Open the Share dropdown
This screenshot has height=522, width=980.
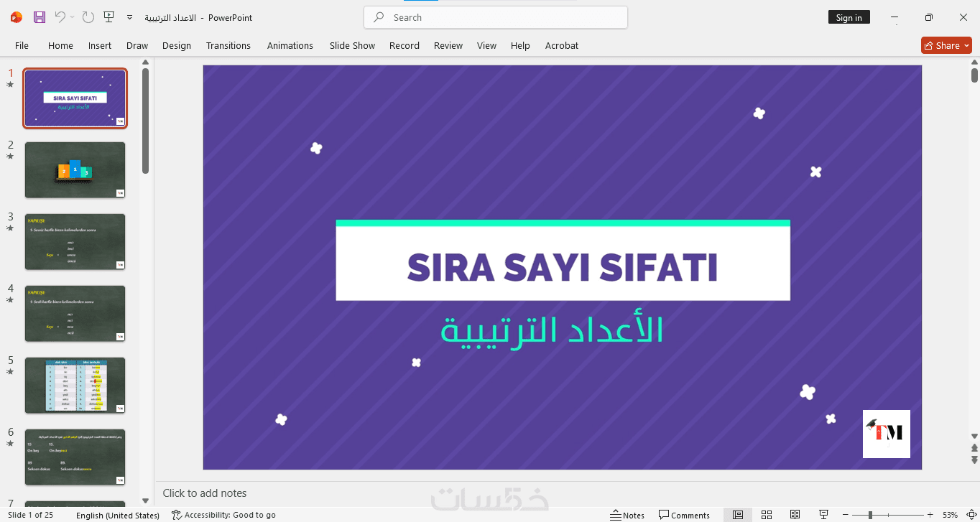coord(946,45)
